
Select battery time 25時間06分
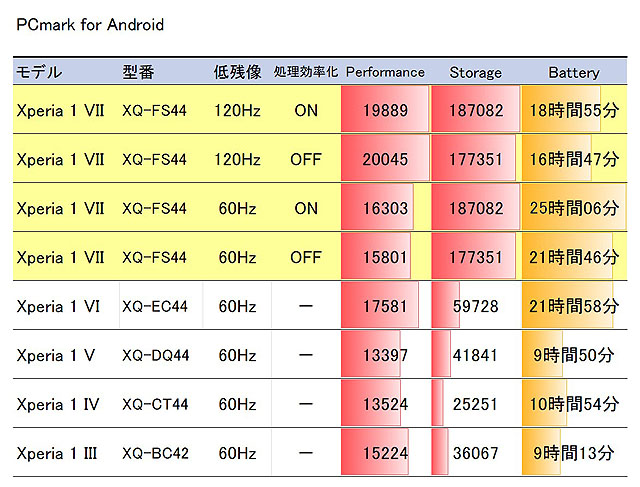(574, 208)
